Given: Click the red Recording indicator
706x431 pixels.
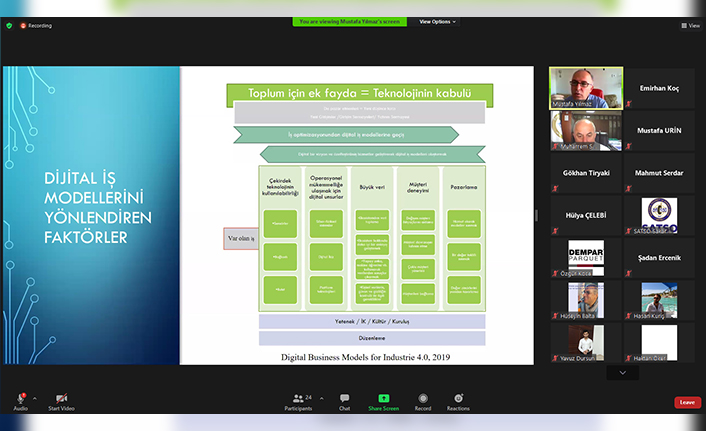Looking at the screenshot, I should coord(36,26).
